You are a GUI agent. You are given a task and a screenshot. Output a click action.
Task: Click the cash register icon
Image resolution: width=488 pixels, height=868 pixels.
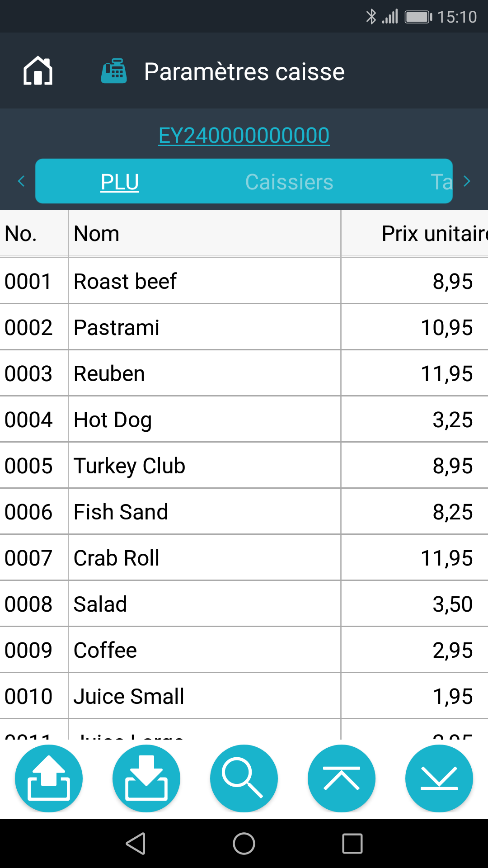click(x=114, y=71)
